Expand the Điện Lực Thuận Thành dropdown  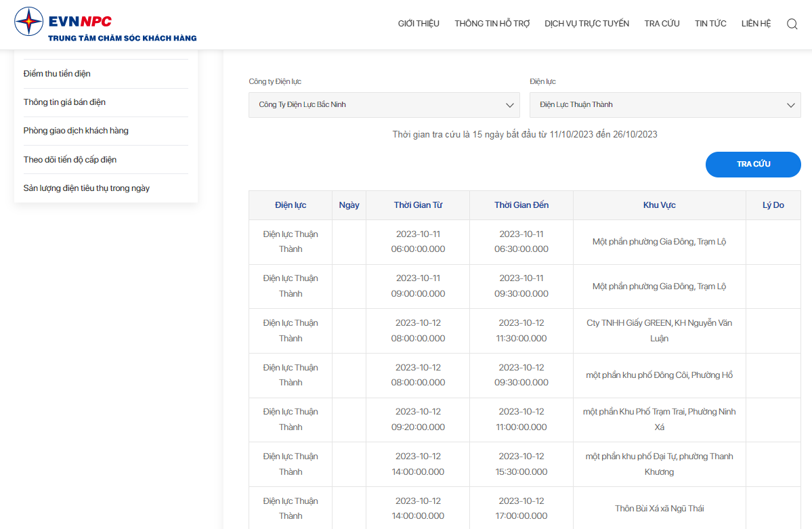pyautogui.click(x=665, y=105)
